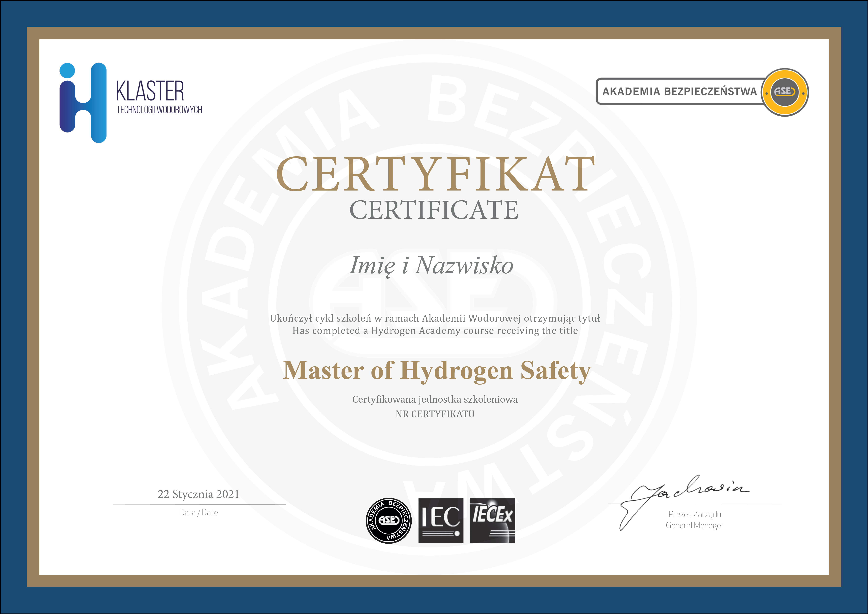The image size is (868, 614).
Task: Click the date 22 Stycznia 2021
Action: (x=198, y=494)
